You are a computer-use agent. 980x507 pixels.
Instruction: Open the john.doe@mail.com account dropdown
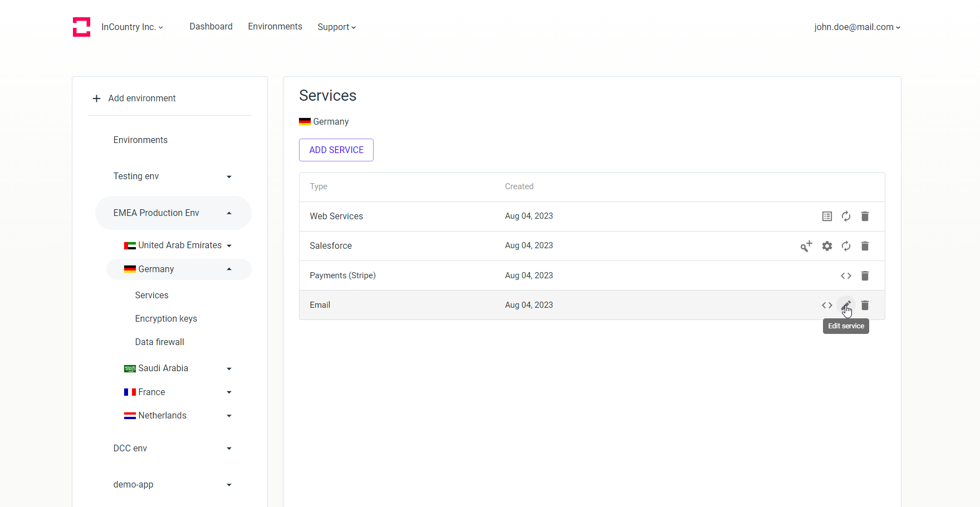coord(857,27)
